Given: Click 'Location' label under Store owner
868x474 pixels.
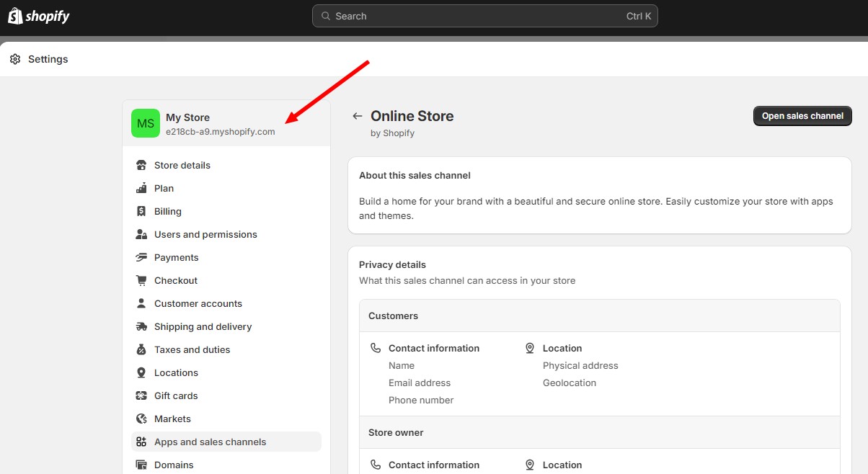Looking at the screenshot, I should [562, 465].
